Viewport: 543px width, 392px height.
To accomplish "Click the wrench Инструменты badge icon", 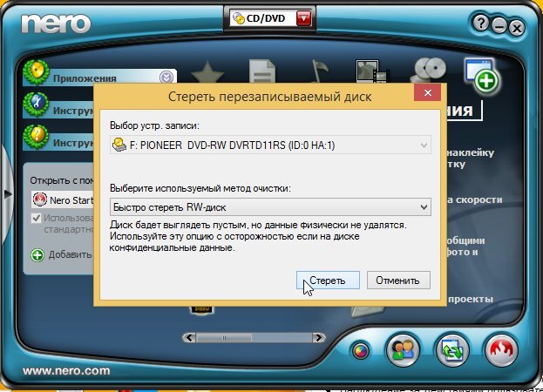I will (x=36, y=105).
